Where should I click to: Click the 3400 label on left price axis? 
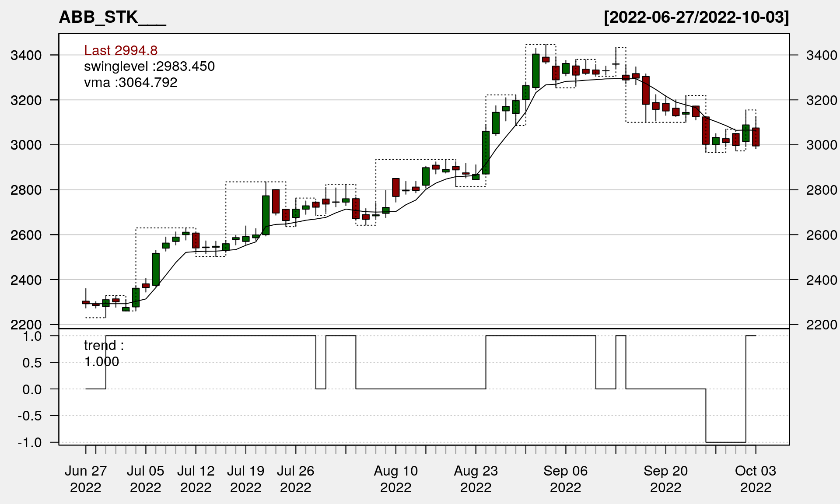[26, 56]
